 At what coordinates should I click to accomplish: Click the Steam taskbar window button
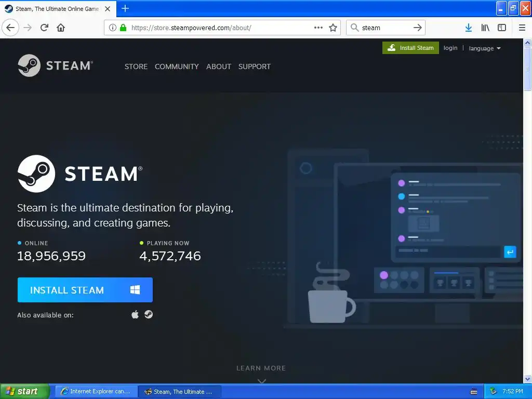(x=180, y=392)
